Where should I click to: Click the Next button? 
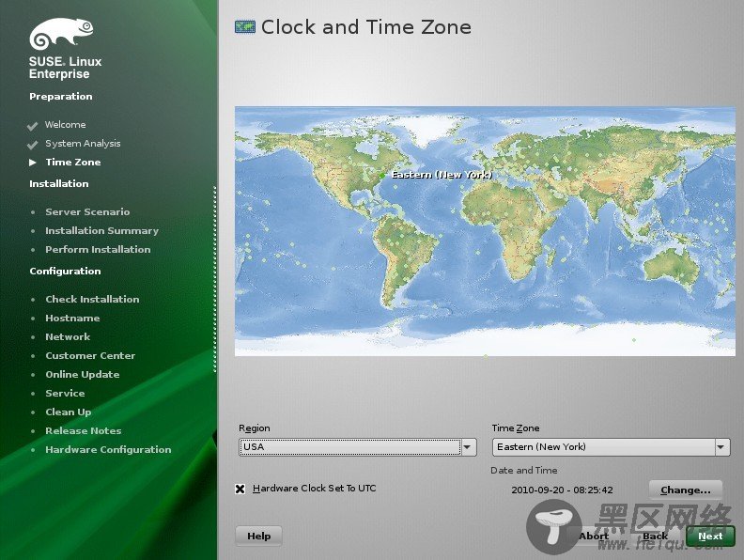click(x=710, y=536)
